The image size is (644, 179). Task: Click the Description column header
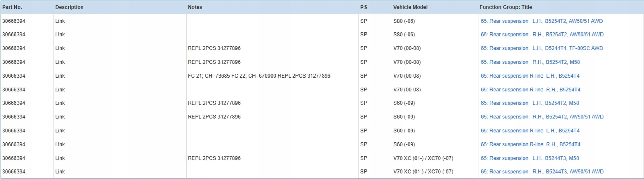point(69,7)
